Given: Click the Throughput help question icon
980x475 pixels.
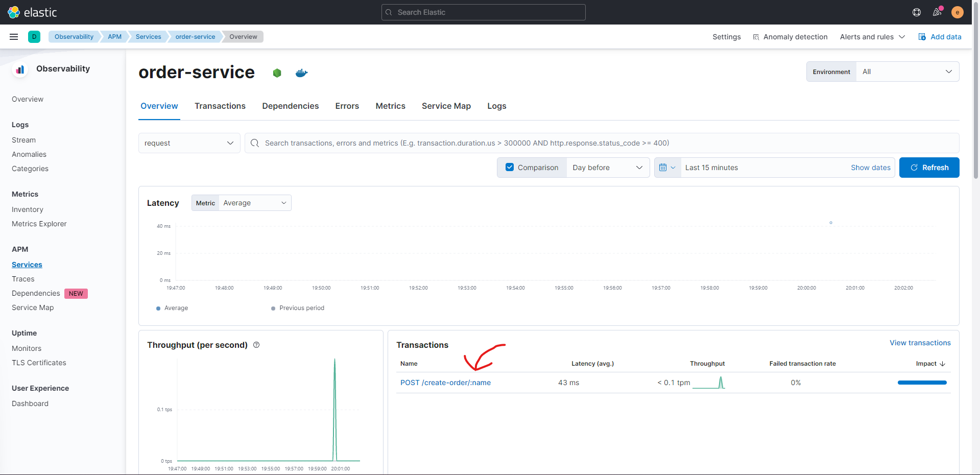Looking at the screenshot, I should (256, 345).
